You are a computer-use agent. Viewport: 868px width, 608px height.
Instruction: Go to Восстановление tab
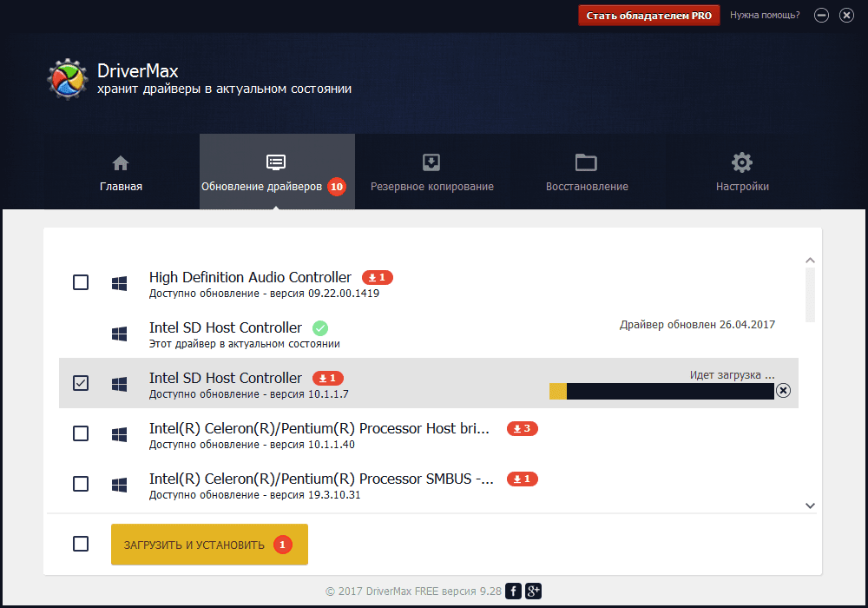coord(587,172)
